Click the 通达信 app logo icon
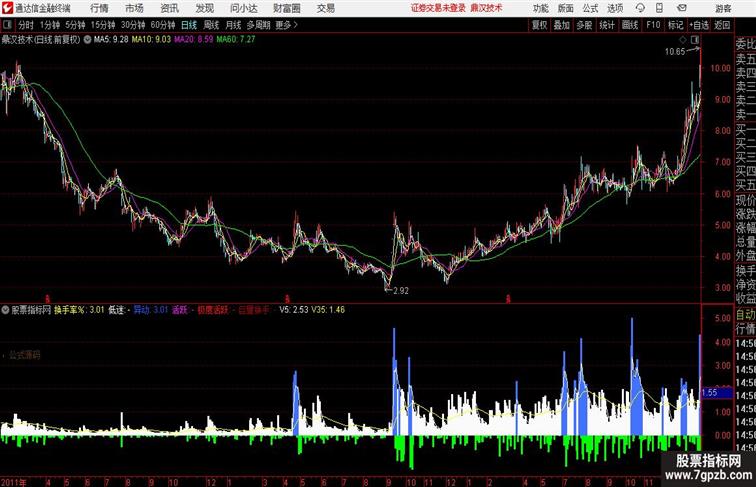 [7, 8]
